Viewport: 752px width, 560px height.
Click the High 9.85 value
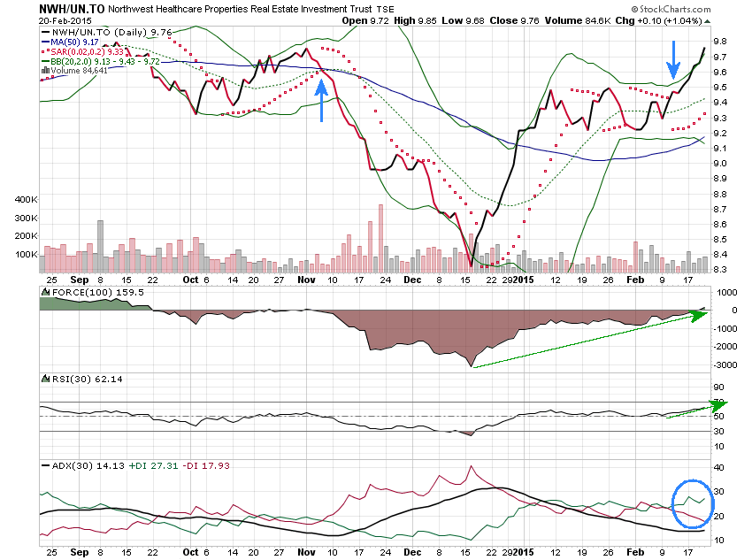(415, 20)
